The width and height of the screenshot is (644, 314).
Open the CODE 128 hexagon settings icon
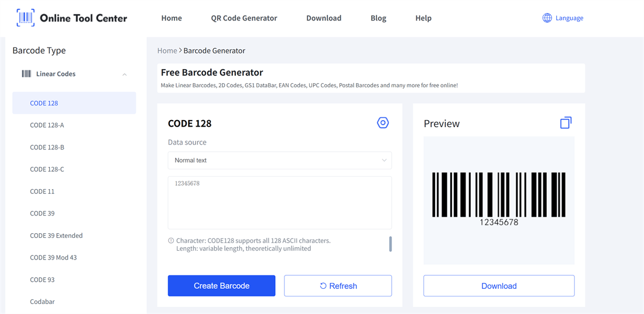click(383, 123)
